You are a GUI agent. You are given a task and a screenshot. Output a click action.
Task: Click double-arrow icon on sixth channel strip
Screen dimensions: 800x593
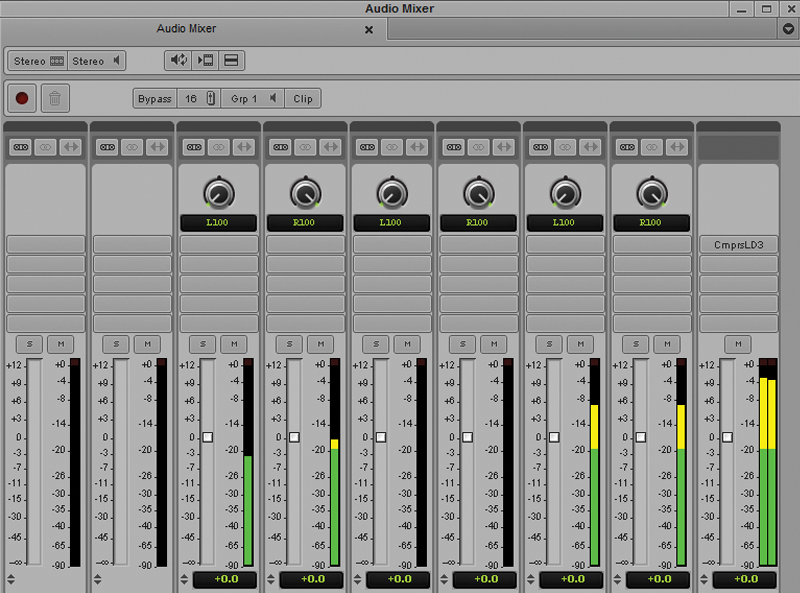point(504,147)
